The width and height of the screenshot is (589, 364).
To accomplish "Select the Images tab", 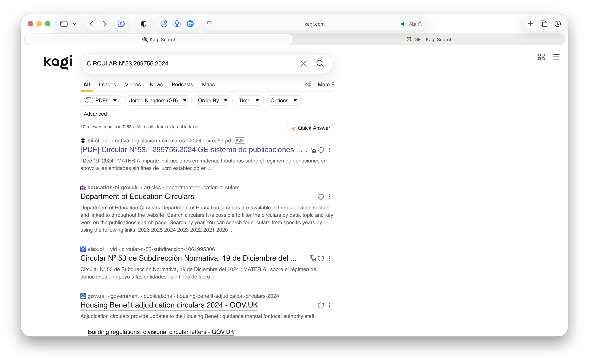I will pyautogui.click(x=107, y=85).
